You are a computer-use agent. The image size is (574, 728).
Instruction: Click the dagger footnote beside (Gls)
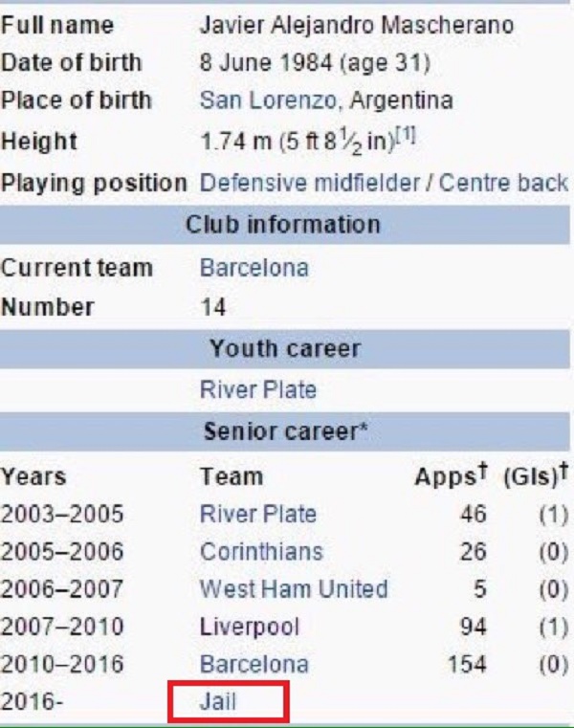click(x=563, y=471)
